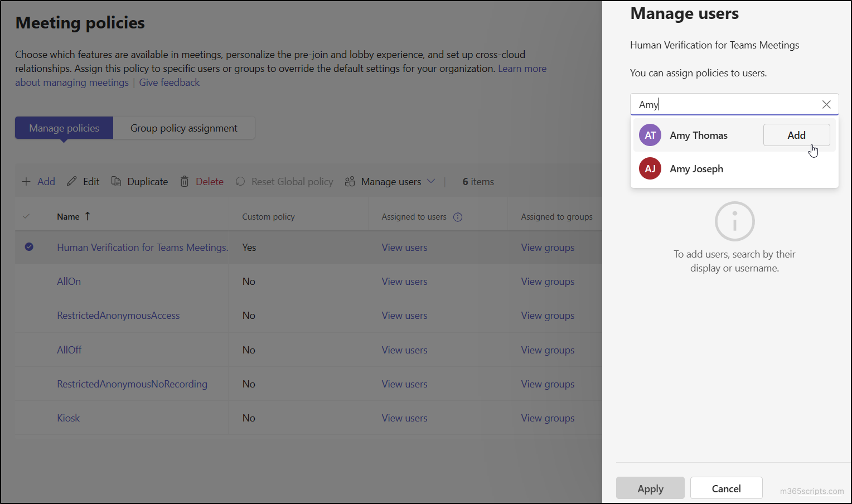
Task: Click the Manage users people icon
Action: pyautogui.click(x=350, y=181)
